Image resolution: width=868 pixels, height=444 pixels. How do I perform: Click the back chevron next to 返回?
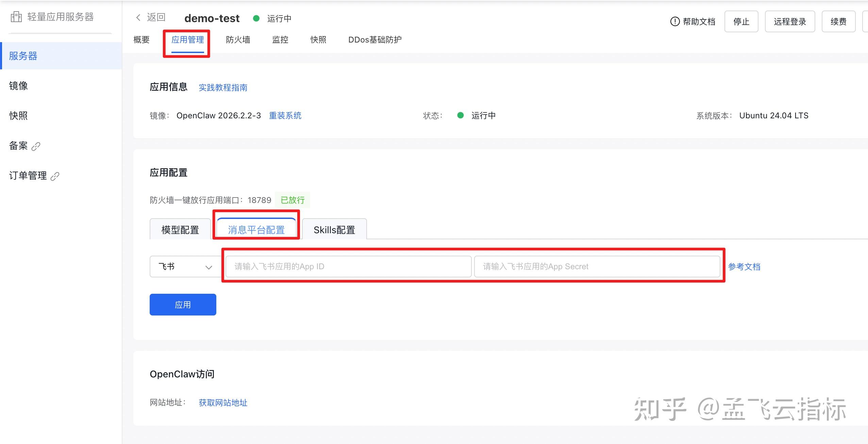pyautogui.click(x=138, y=18)
